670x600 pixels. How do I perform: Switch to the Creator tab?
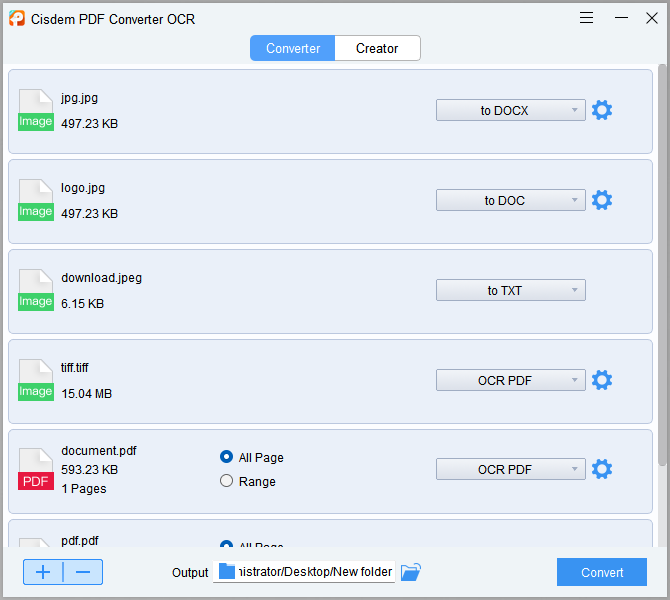[x=377, y=48]
